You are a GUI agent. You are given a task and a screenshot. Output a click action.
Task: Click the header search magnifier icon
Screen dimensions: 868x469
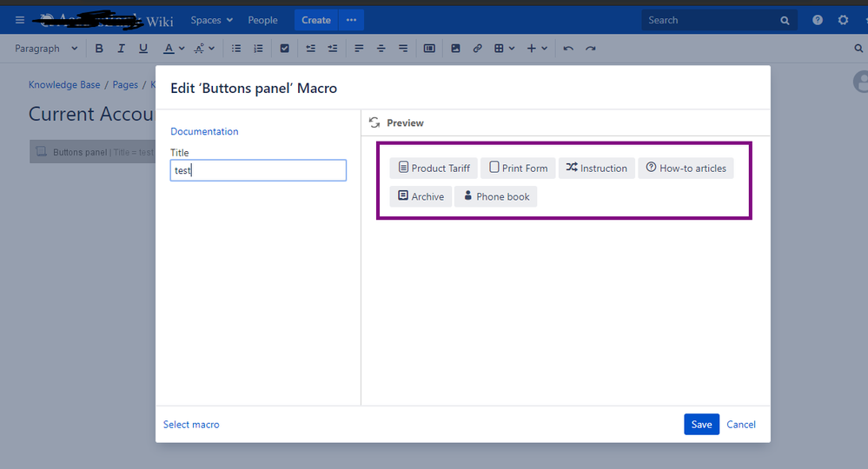[785, 21]
